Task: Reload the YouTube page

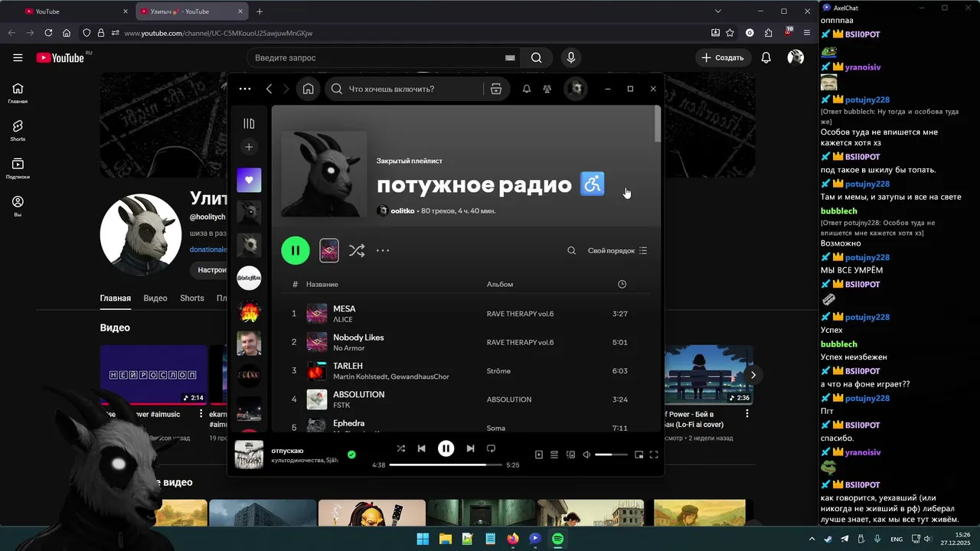Action: (48, 33)
